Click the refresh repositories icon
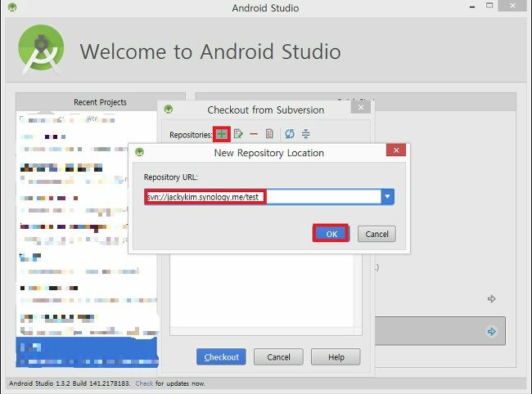This screenshot has height=394, width=532. coord(290,134)
